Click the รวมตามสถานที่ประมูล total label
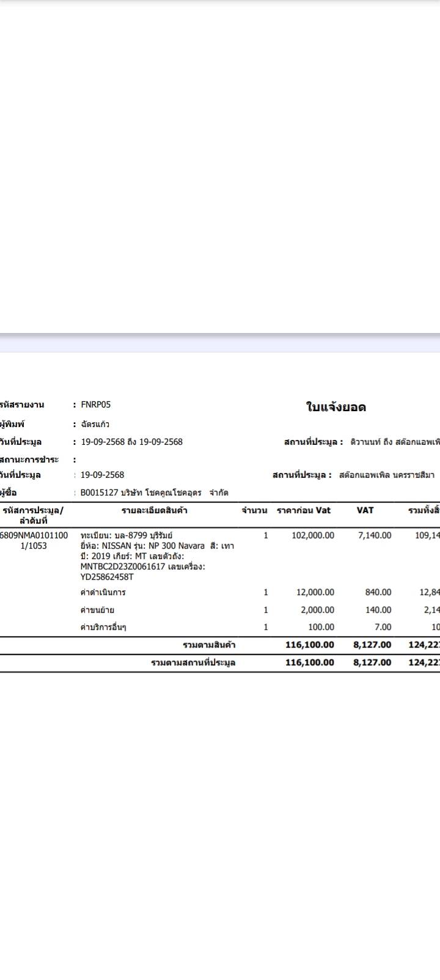This screenshot has height=980, width=440. coord(193,662)
